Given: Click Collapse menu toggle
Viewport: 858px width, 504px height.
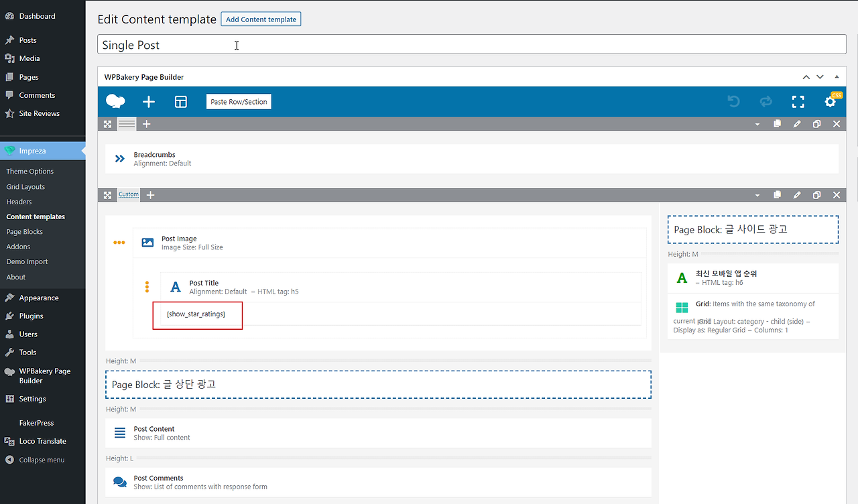Looking at the screenshot, I should point(43,460).
